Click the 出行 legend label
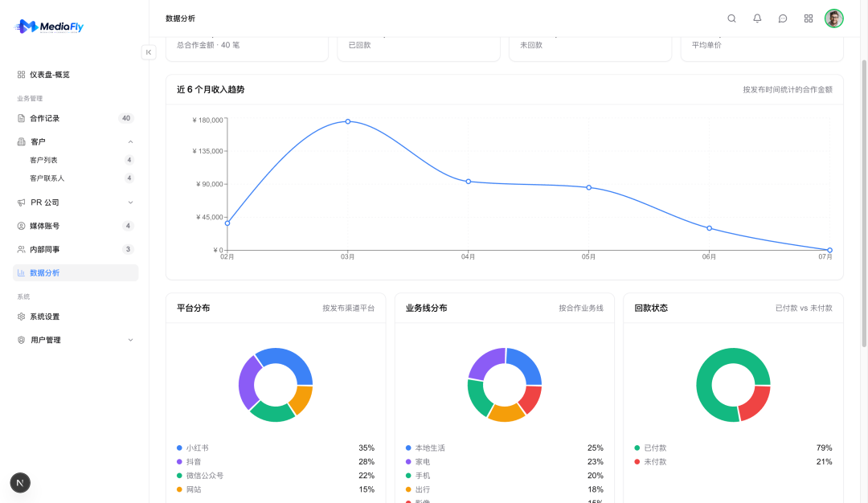The width and height of the screenshot is (868, 503). coord(423,489)
